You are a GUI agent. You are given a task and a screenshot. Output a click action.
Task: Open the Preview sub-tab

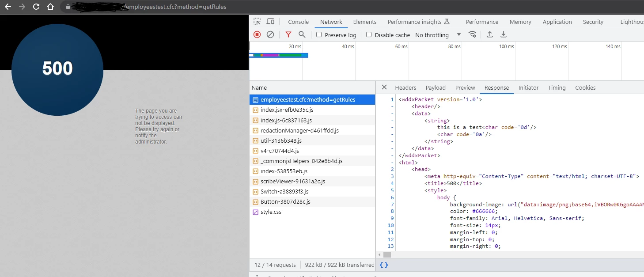pyautogui.click(x=465, y=87)
